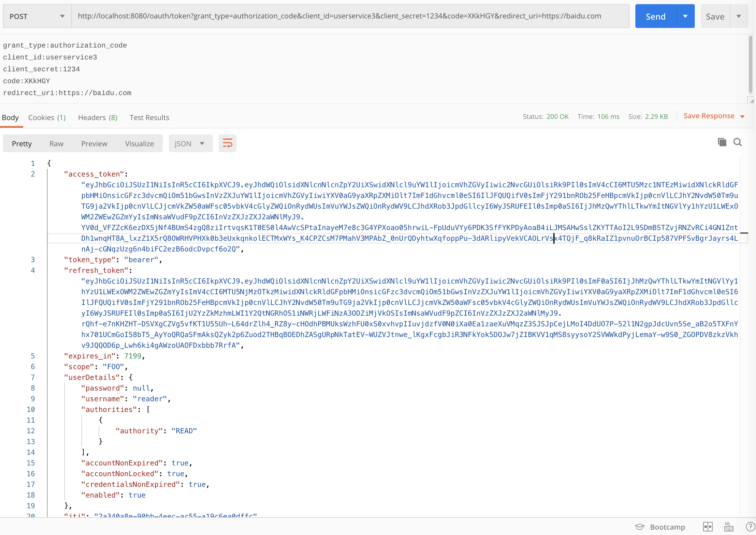Open search within the response body
The image size is (756, 535).
coord(738,142)
